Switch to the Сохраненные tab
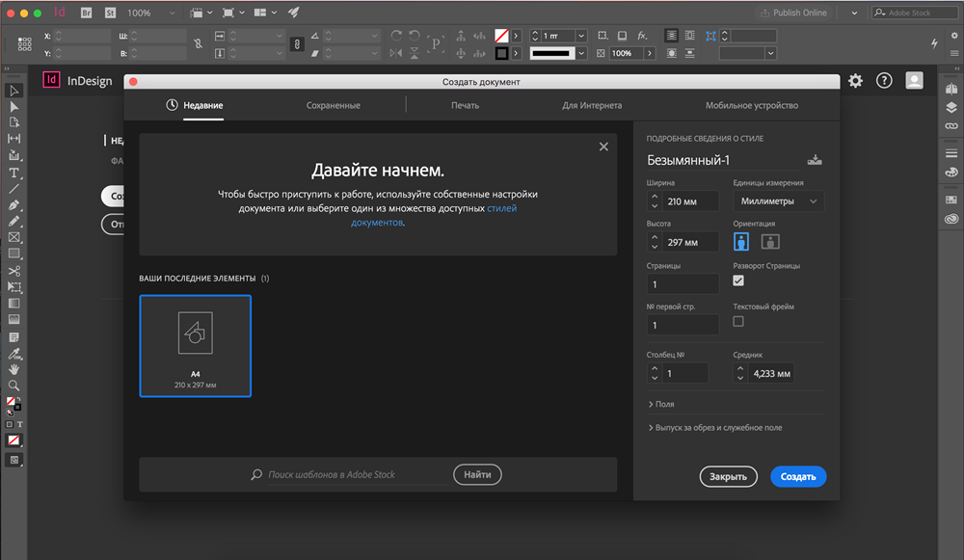The height and width of the screenshot is (560, 964). click(x=334, y=105)
